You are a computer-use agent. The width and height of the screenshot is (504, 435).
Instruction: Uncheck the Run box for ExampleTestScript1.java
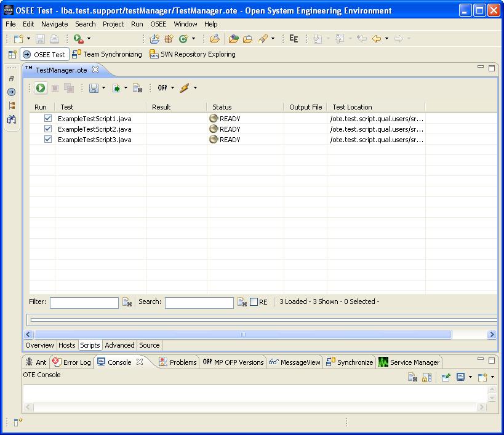point(48,119)
